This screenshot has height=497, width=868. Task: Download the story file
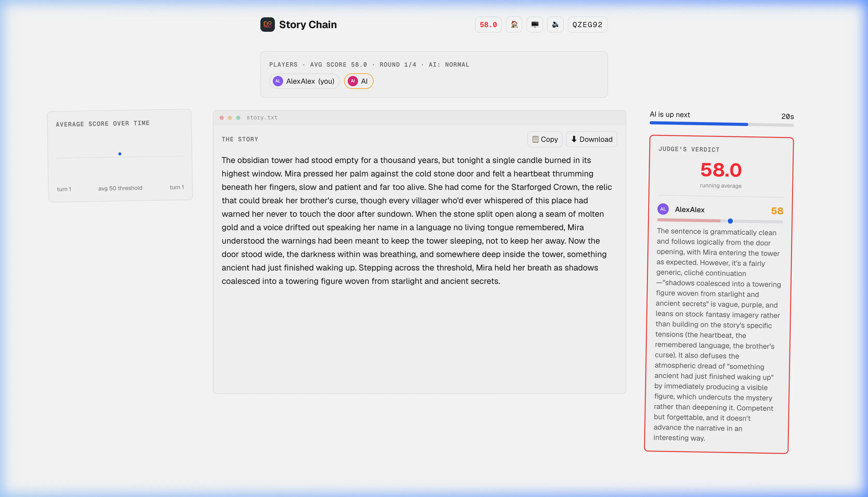pos(591,139)
